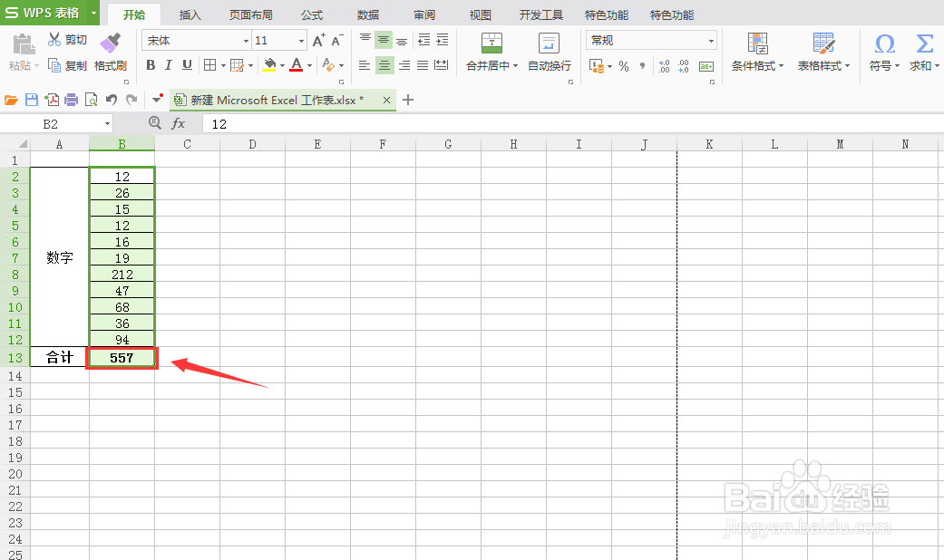Switch to the 审阅 (Review) tab
The image size is (944, 560).
[x=424, y=14]
